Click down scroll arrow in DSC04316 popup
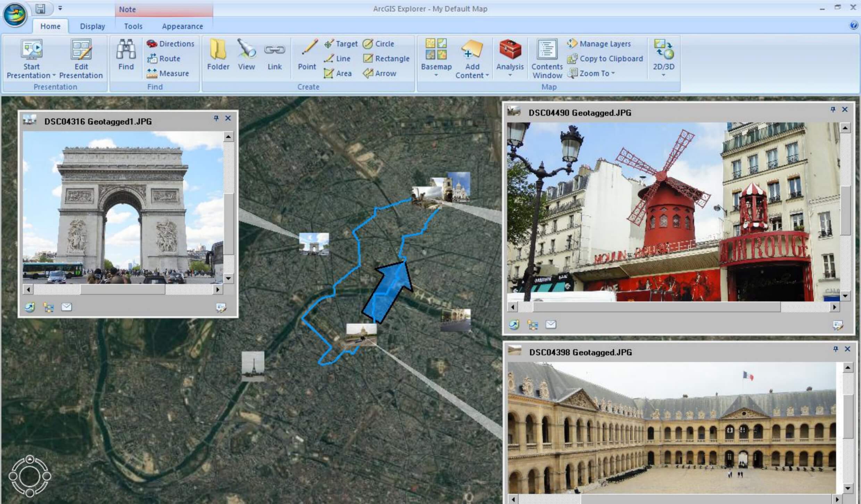The width and height of the screenshot is (861, 504). tap(228, 278)
